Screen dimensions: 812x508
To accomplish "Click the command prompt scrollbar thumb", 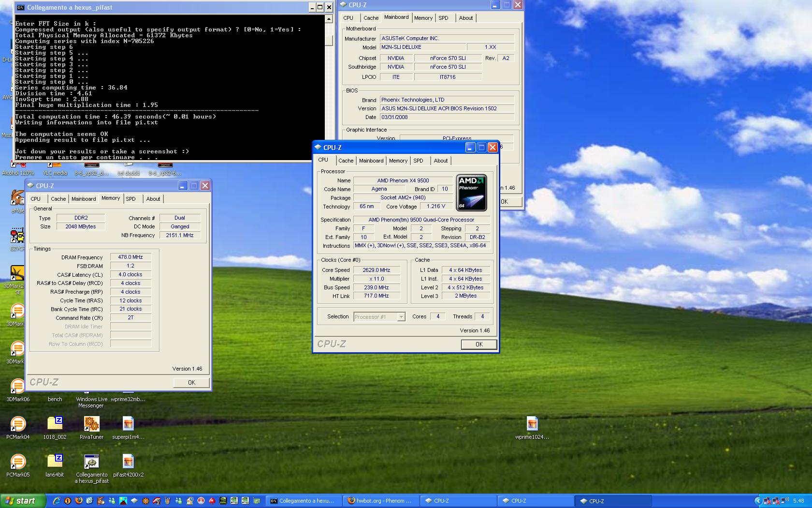I will coord(329,41).
